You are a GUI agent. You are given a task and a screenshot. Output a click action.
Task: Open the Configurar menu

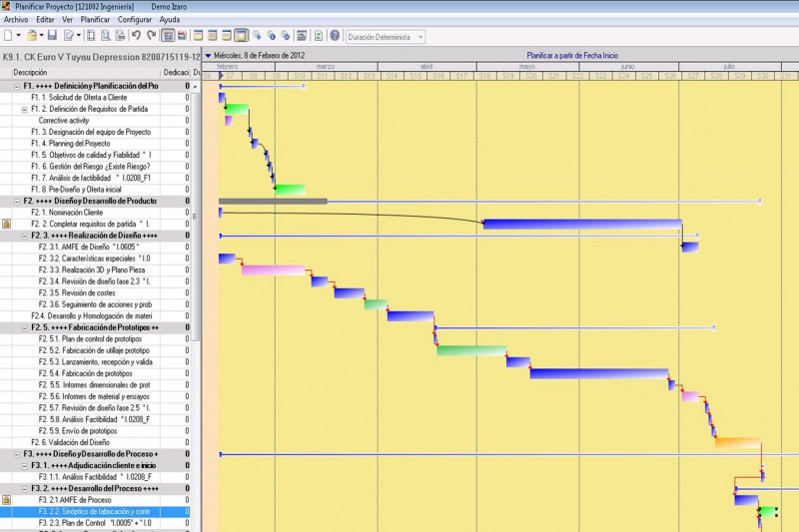coord(135,19)
